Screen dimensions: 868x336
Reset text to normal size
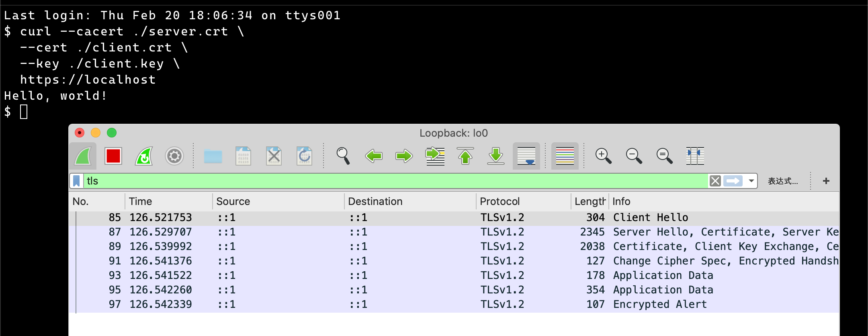pyautogui.click(x=664, y=156)
